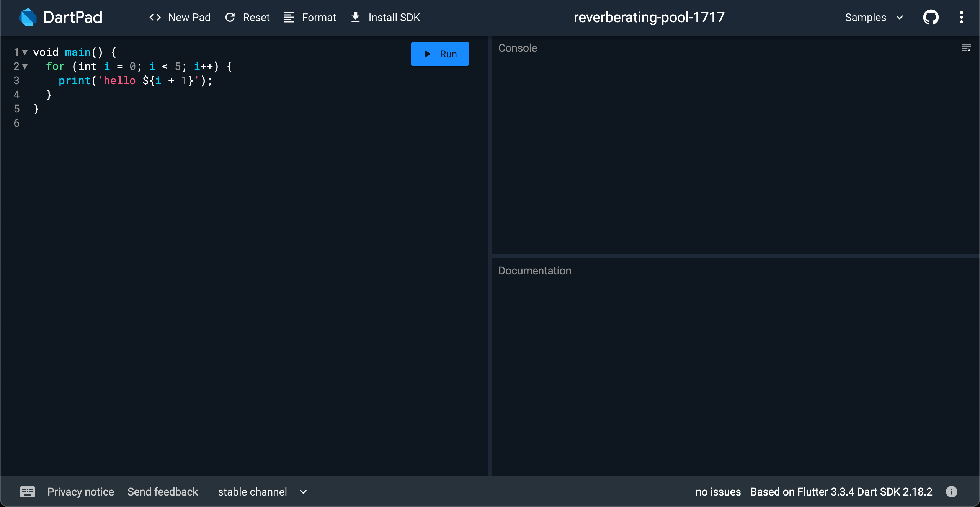Viewport: 980px width, 507px height.
Task: Click the print call in line 3
Action: point(74,80)
